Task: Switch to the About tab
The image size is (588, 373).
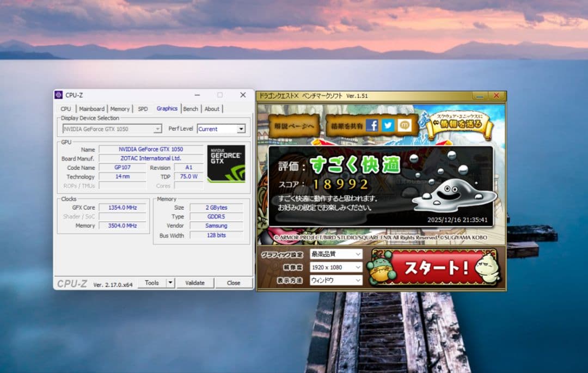Action: (x=212, y=108)
